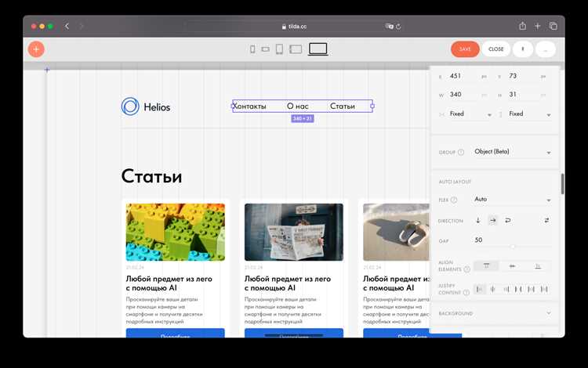Align elements to vertical center
588x368 pixels.
click(512, 265)
